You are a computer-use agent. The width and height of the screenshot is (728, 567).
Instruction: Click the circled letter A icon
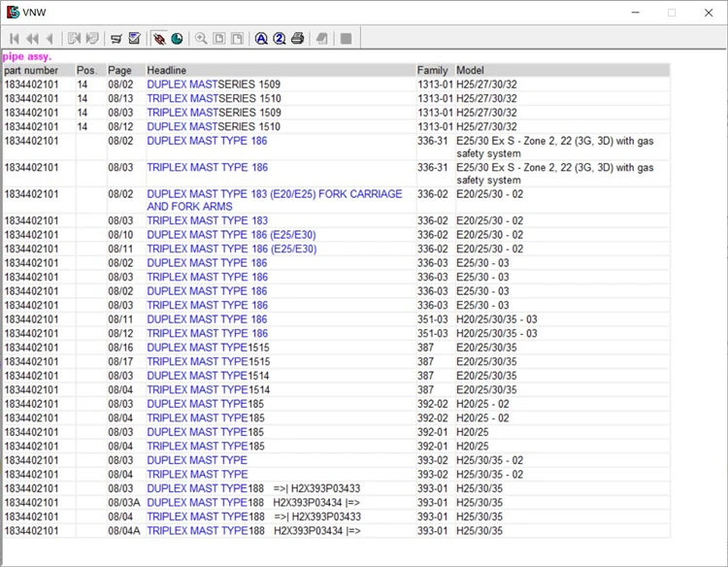click(261, 39)
